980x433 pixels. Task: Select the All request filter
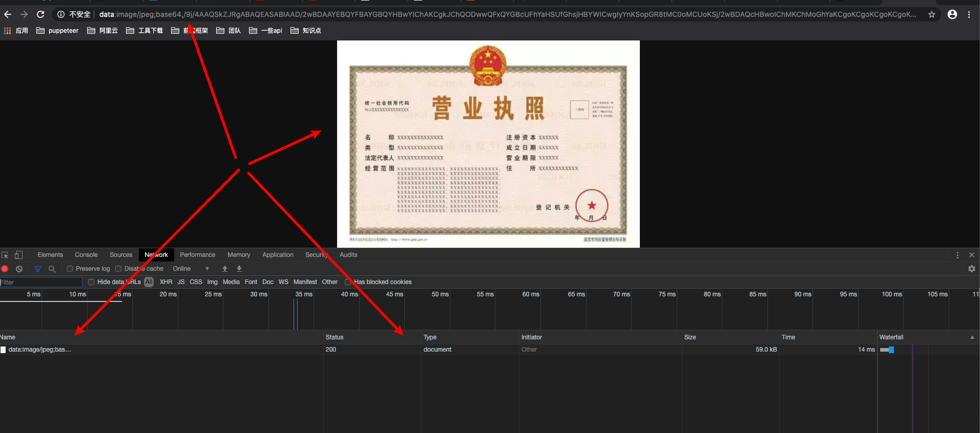pos(149,282)
